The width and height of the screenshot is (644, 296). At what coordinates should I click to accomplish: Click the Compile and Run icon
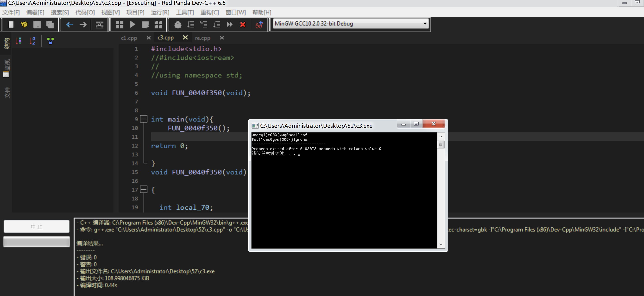[145, 25]
